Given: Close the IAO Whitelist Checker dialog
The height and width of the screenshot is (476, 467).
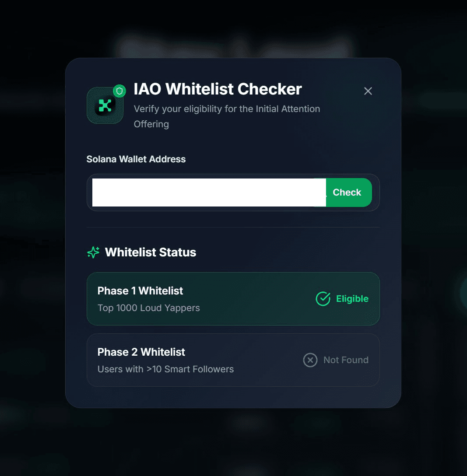Looking at the screenshot, I should pos(368,91).
